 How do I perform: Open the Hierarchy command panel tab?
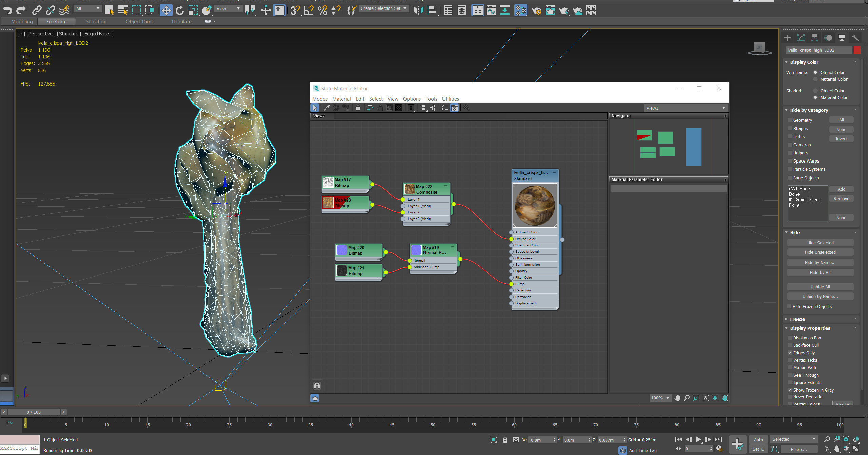pos(814,38)
